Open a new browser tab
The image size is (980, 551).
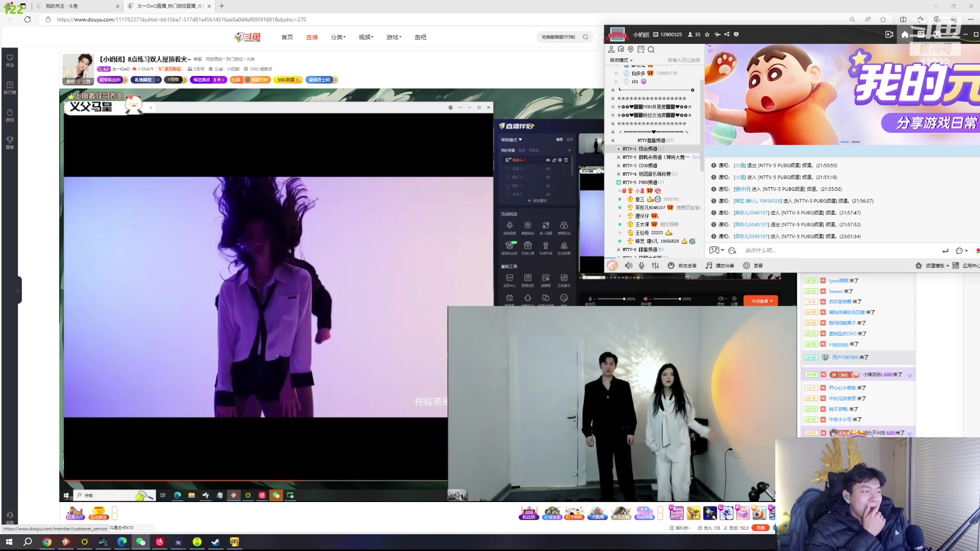[222, 6]
